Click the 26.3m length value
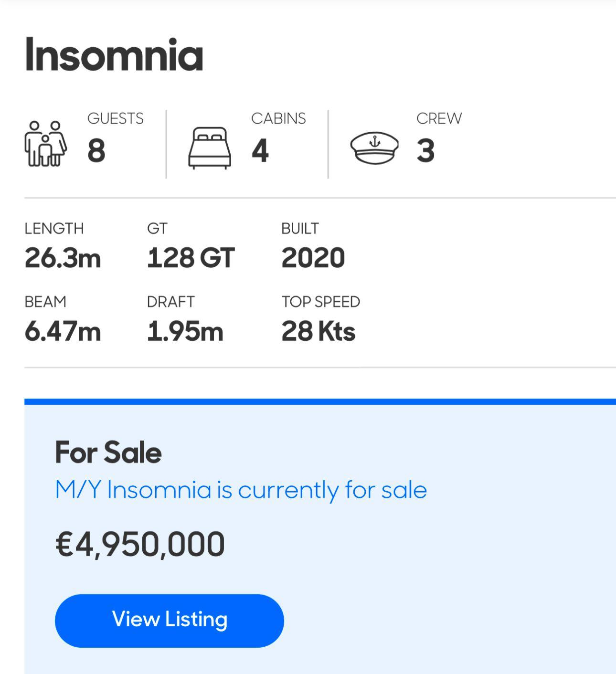 pos(63,258)
